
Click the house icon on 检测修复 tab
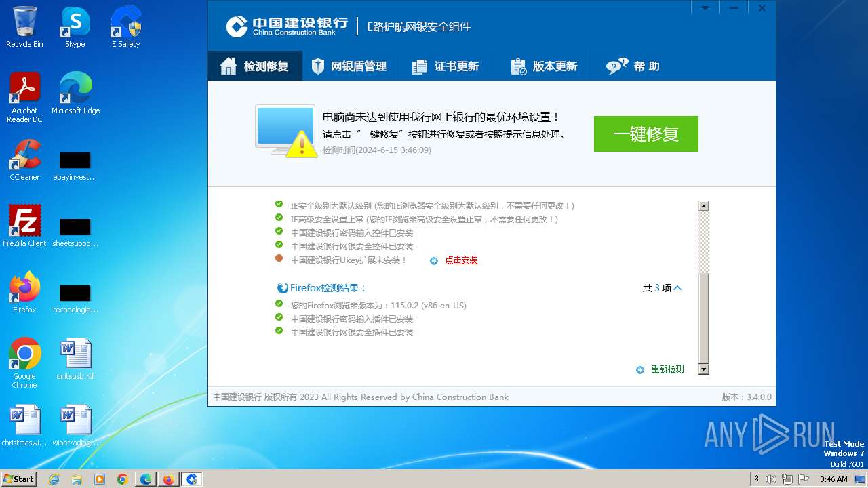[229, 66]
